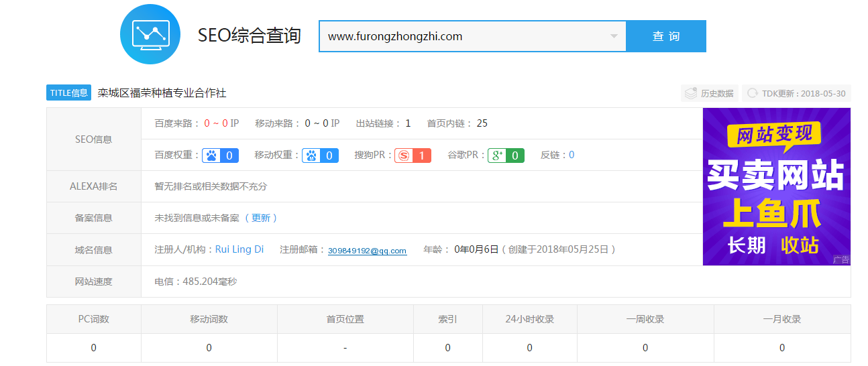Click the Google PR badge icon
Image resolution: width=868 pixels, height=366 pixels.
(x=497, y=156)
